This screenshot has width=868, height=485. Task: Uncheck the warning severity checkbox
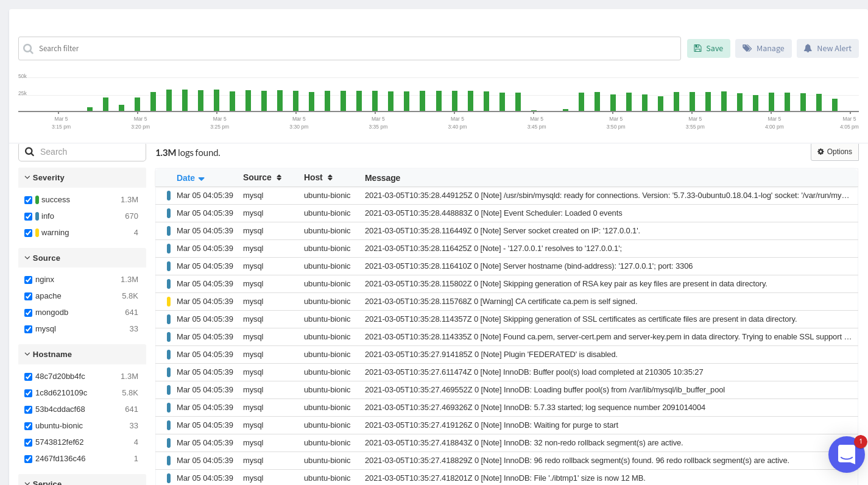point(28,233)
